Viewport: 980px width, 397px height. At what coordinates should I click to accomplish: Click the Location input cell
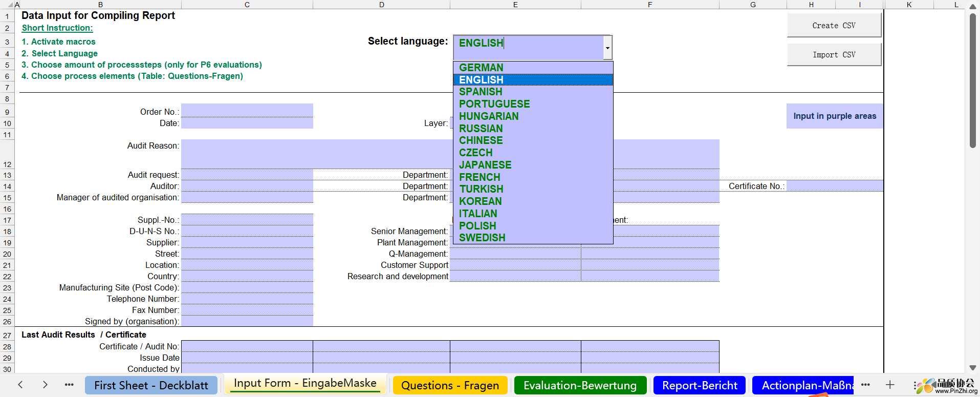tap(247, 265)
